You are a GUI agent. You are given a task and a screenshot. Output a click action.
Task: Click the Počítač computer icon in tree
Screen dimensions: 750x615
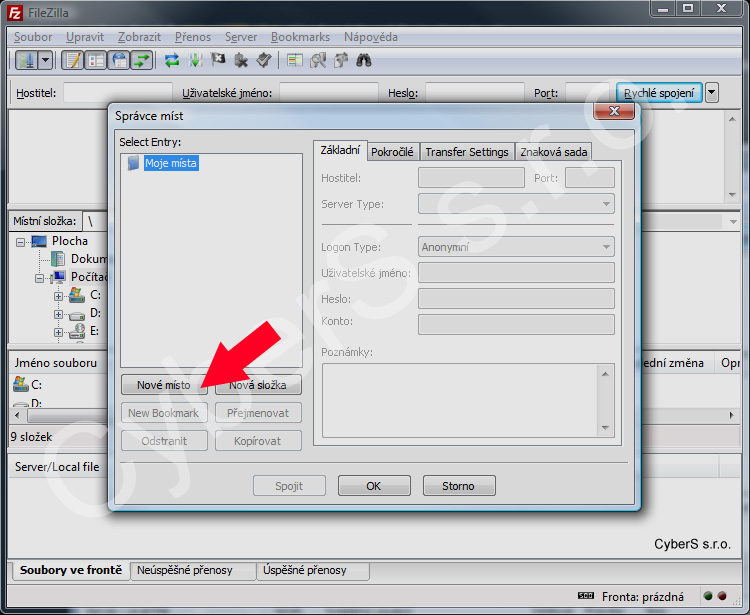tap(58, 277)
